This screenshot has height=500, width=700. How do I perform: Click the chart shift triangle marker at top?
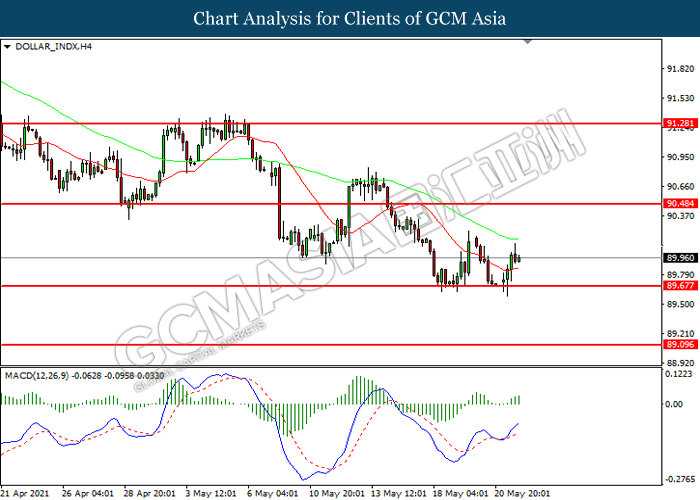coord(528,42)
